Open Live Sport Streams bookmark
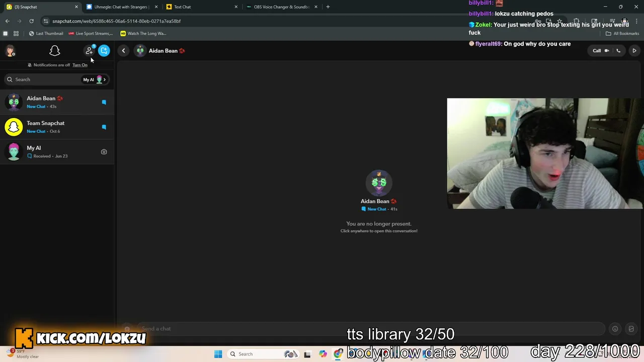This screenshot has width=644, height=362. [x=91, y=34]
